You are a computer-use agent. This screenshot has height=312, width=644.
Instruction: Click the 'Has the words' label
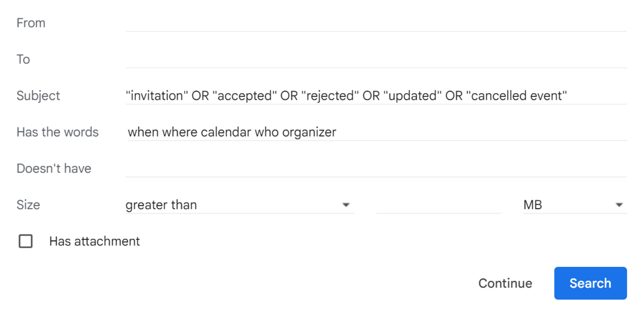point(58,132)
